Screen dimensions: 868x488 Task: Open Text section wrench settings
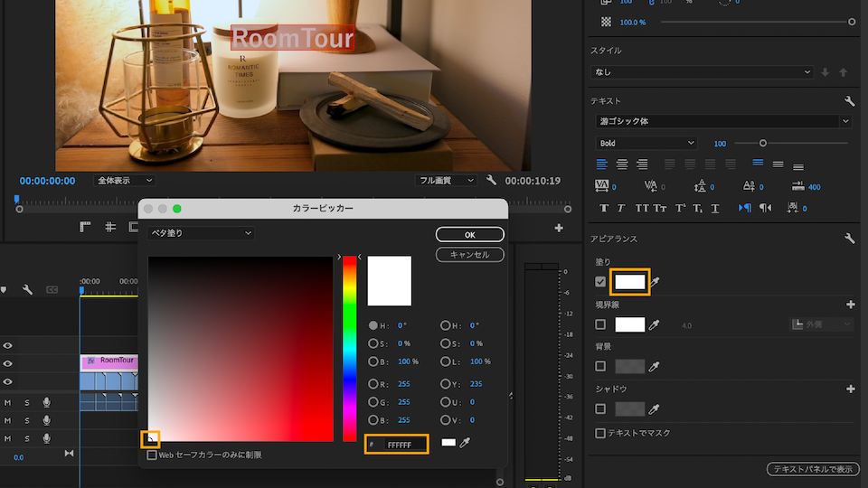(x=849, y=101)
